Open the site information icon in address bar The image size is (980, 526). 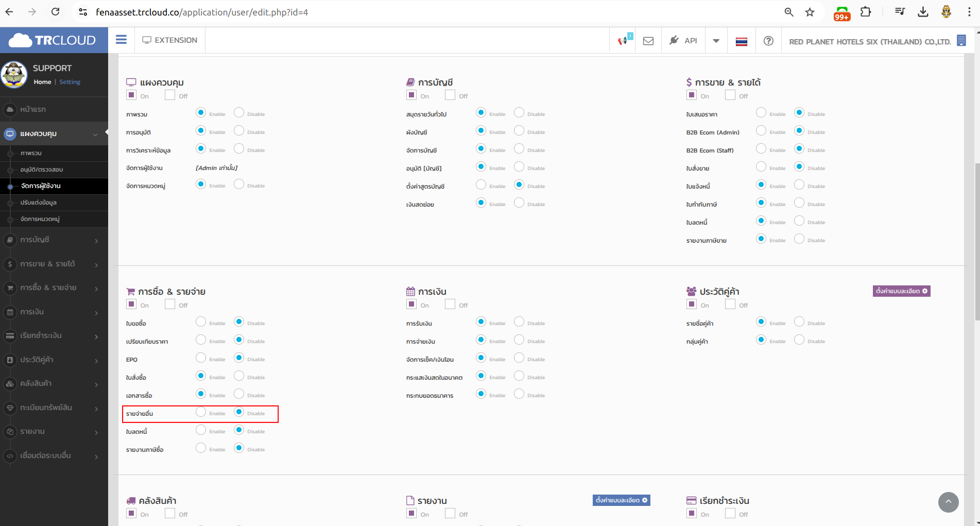click(x=83, y=12)
